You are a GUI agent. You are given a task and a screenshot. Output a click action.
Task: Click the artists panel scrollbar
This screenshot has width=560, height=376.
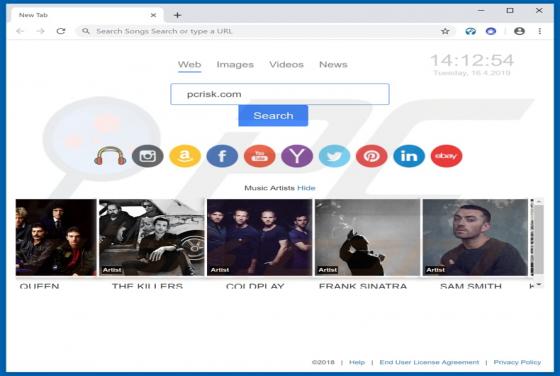(539, 243)
